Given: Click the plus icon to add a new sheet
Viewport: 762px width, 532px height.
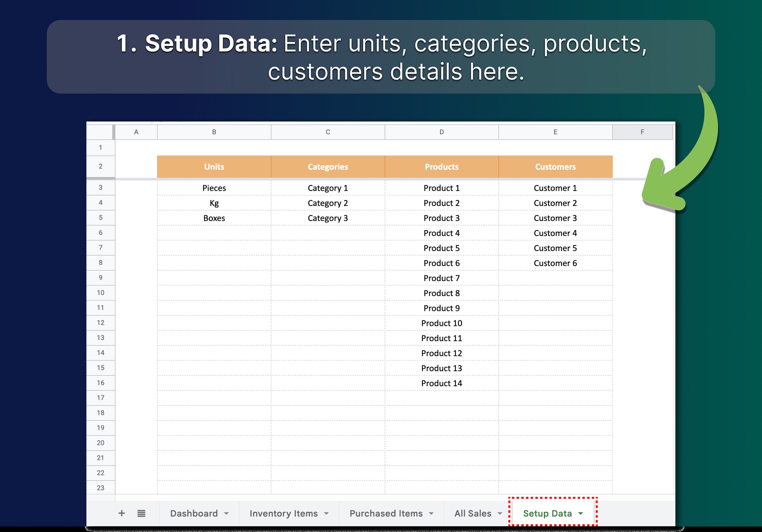Looking at the screenshot, I should pos(122,513).
